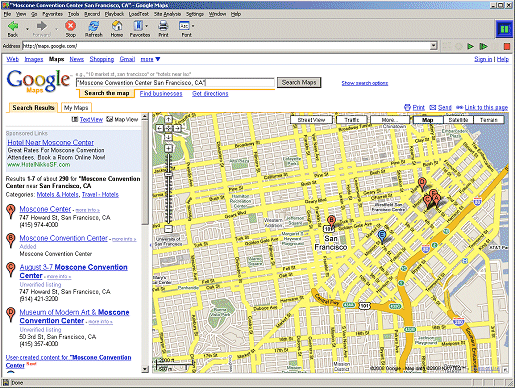Click the red stop recording square
The height and width of the screenshot is (388, 515).
click(507, 46)
